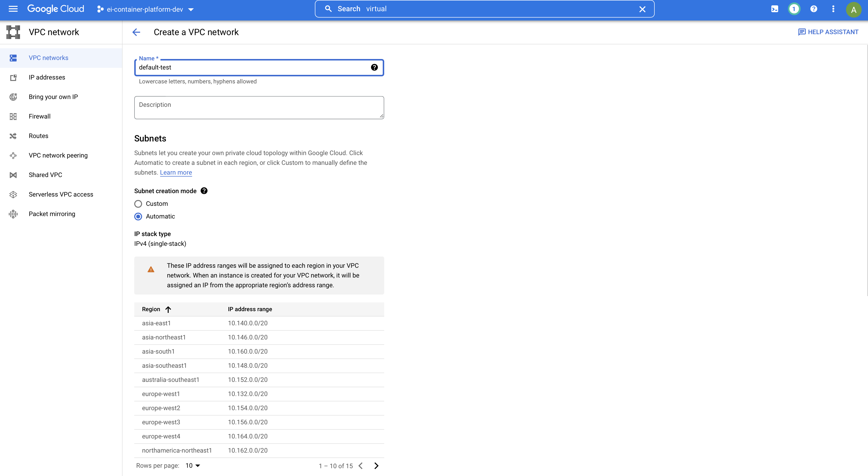Select the Routes sidebar icon

point(13,136)
